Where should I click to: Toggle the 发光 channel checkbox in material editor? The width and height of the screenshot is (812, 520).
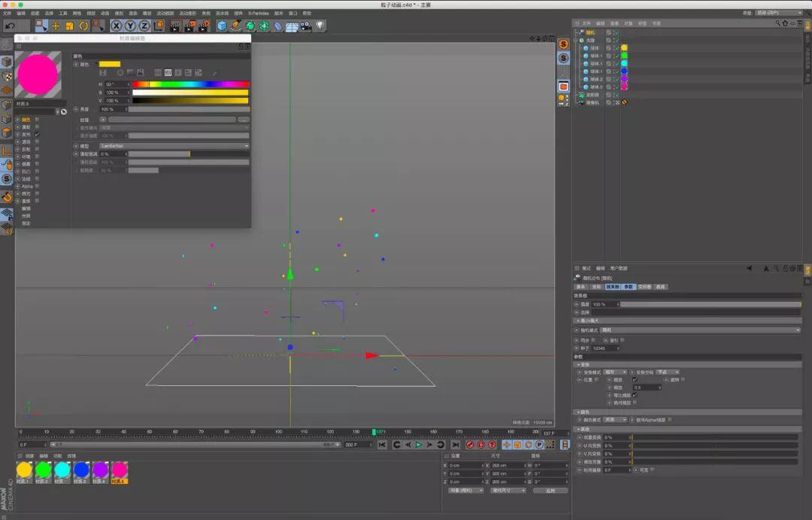(36, 134)
